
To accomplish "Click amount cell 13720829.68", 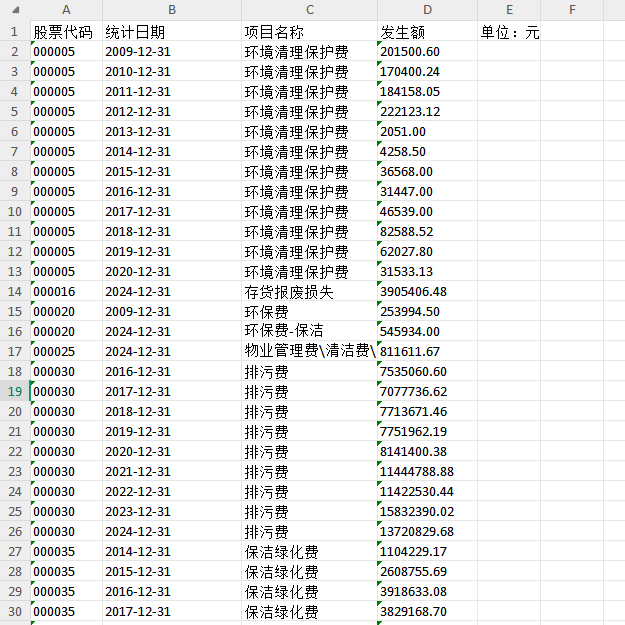I will [x=427, y=531].
